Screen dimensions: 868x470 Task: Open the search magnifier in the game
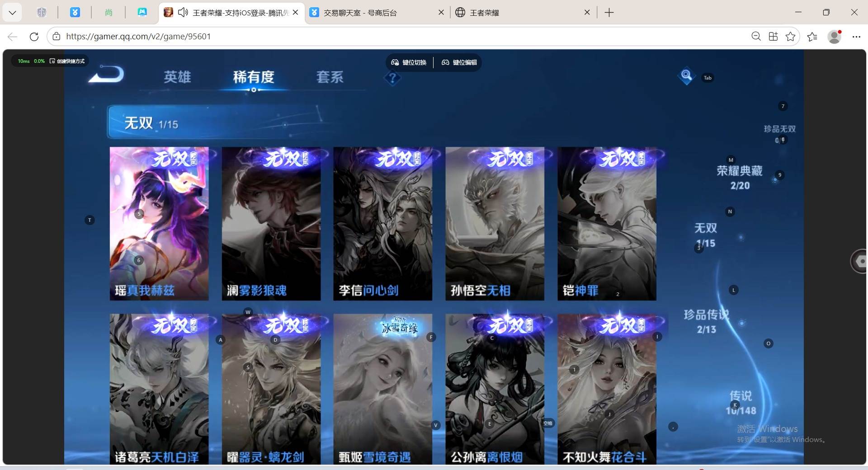point(686,75)
